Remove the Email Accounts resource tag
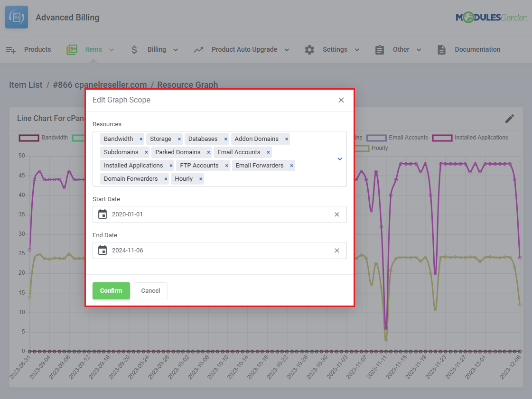This screenshot has width=532, height=399. click(269, 152)
